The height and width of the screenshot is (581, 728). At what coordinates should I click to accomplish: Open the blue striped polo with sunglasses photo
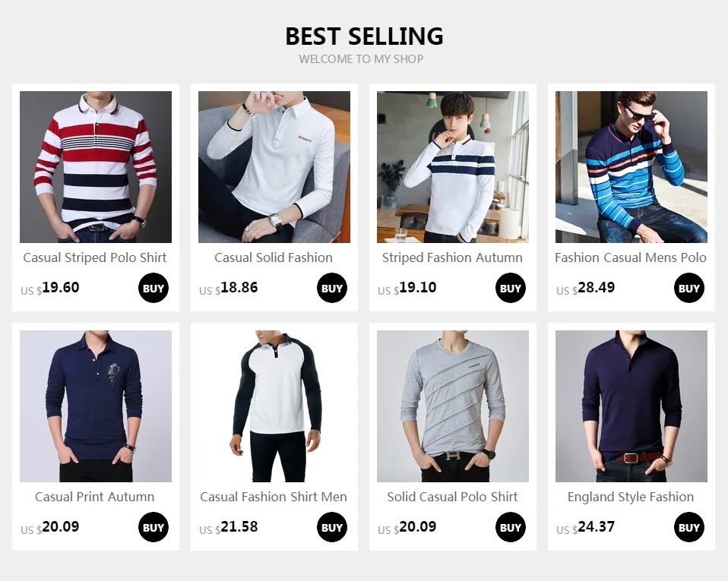click(631, 167)
